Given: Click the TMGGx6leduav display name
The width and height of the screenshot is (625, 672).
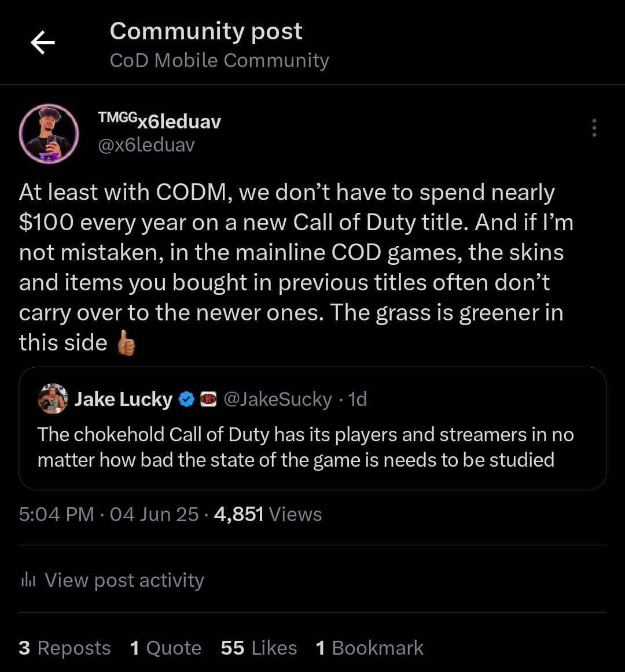Looking at the screenshot, I should 159,121.
